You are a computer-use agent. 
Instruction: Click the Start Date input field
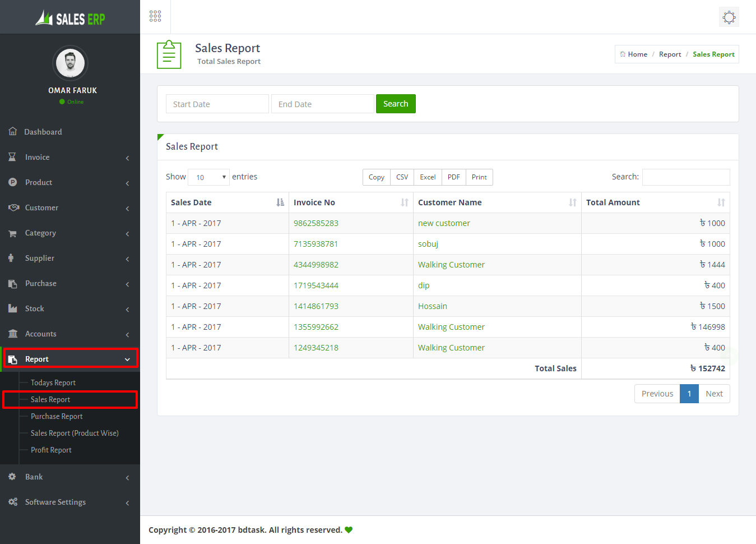point(217,104)
